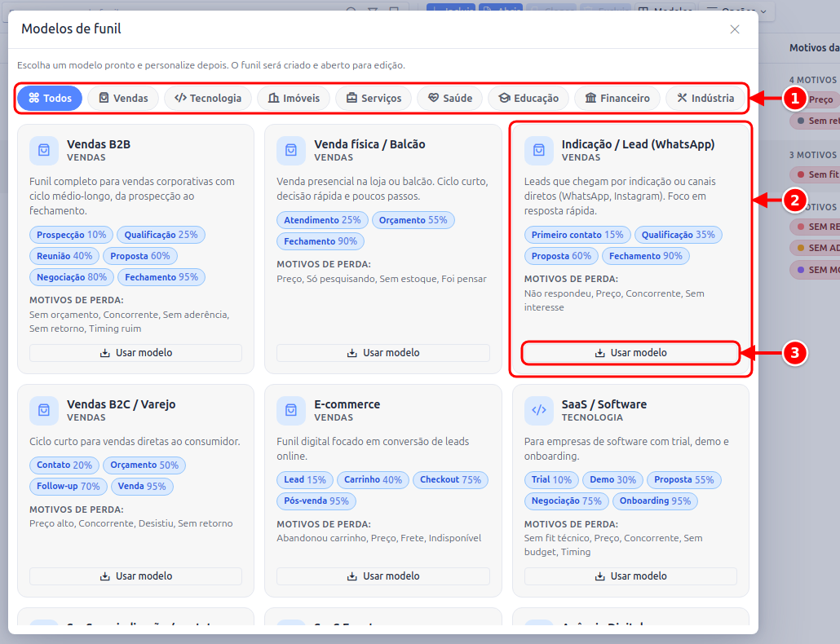Click the Contato 20% stage chip
The image size is (840, 644).
64,465
